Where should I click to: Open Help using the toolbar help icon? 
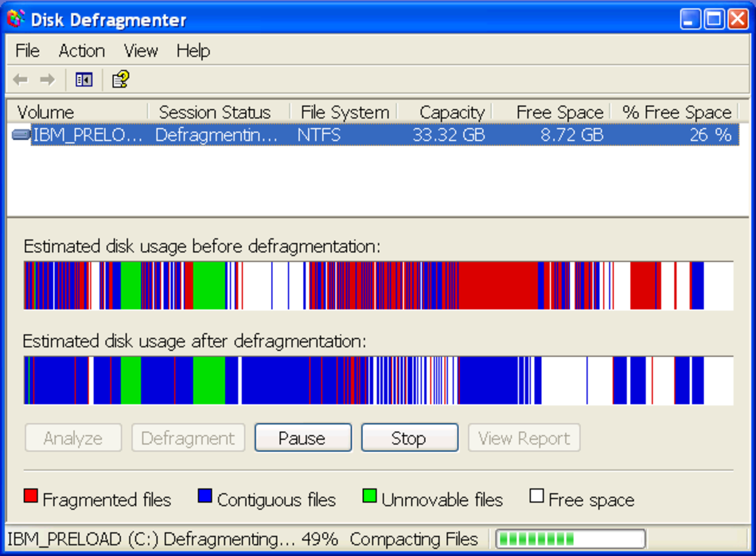120,79
